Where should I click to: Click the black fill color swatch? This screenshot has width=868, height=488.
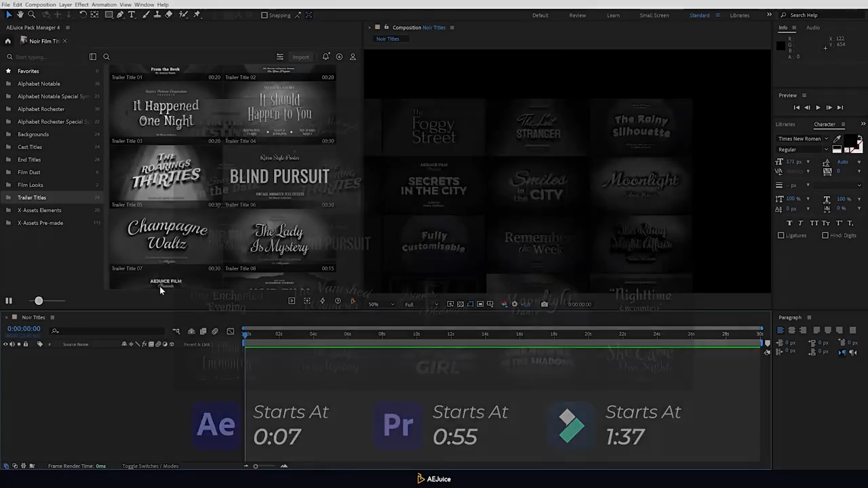pos(850,142)
